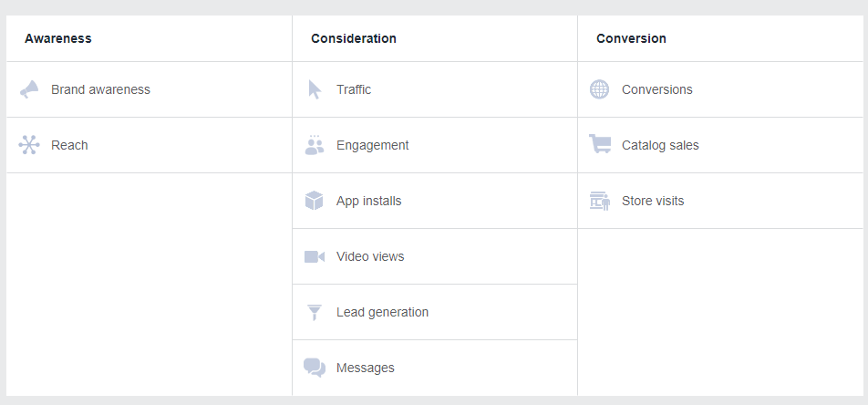The width and height of the screenshot is (868, 405).
Task: Click the Store visits storefront icon
Action: click(x=599, y=201)
